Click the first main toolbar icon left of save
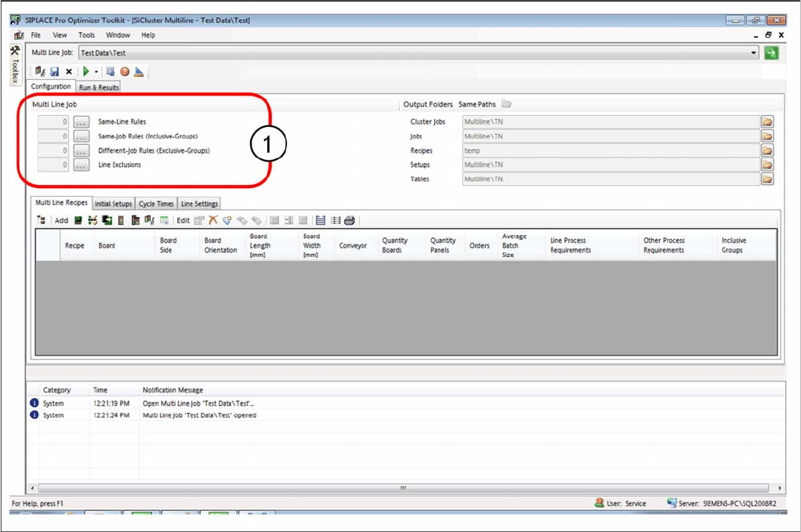 40,71
